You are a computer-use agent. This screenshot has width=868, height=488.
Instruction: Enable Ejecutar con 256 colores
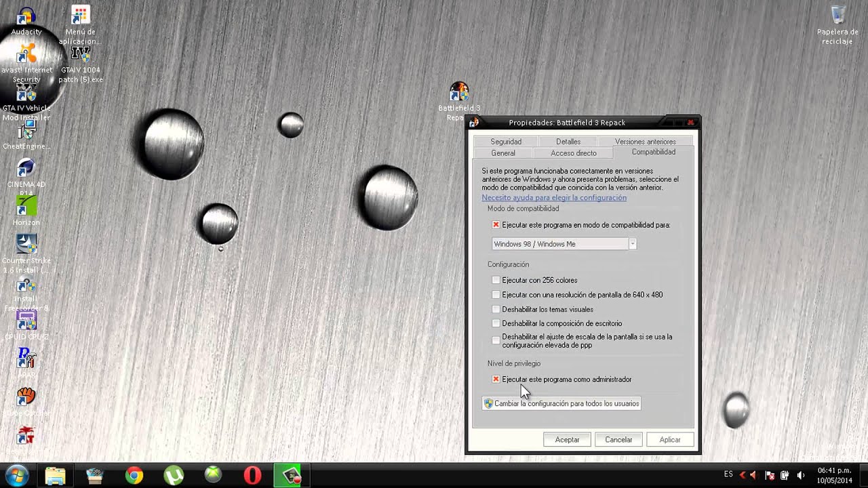(496, 280)
